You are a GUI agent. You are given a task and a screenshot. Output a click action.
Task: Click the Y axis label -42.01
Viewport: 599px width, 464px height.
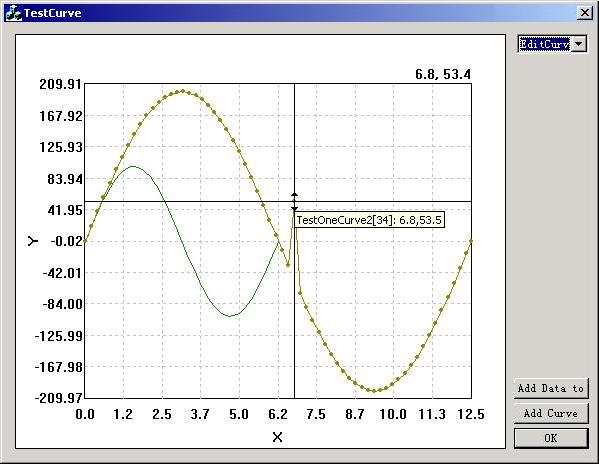pyautogui.click(x=62, y=273)
